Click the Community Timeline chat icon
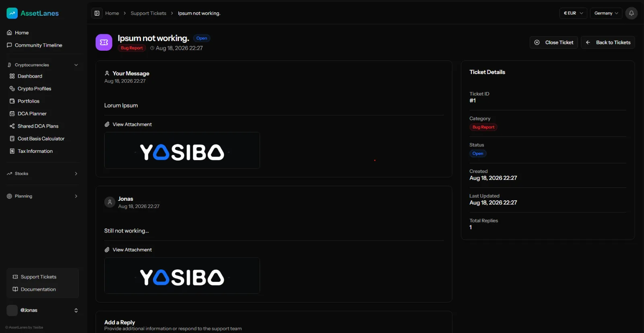Viewport: 644px width, 333px height. pos(9,45)
